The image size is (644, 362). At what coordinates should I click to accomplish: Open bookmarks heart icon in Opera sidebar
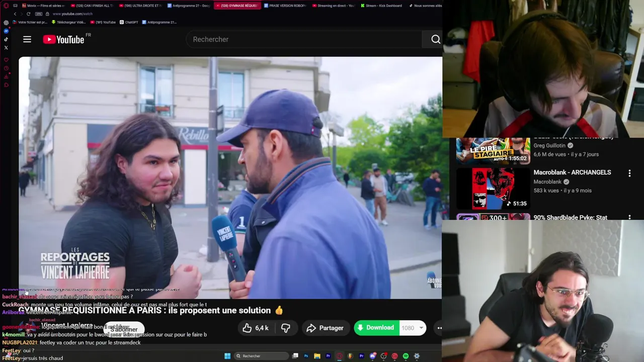pos(6,59)
